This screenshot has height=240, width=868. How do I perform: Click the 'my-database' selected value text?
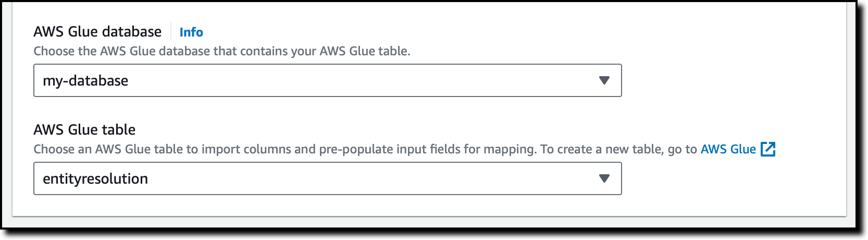click(85, 81)
